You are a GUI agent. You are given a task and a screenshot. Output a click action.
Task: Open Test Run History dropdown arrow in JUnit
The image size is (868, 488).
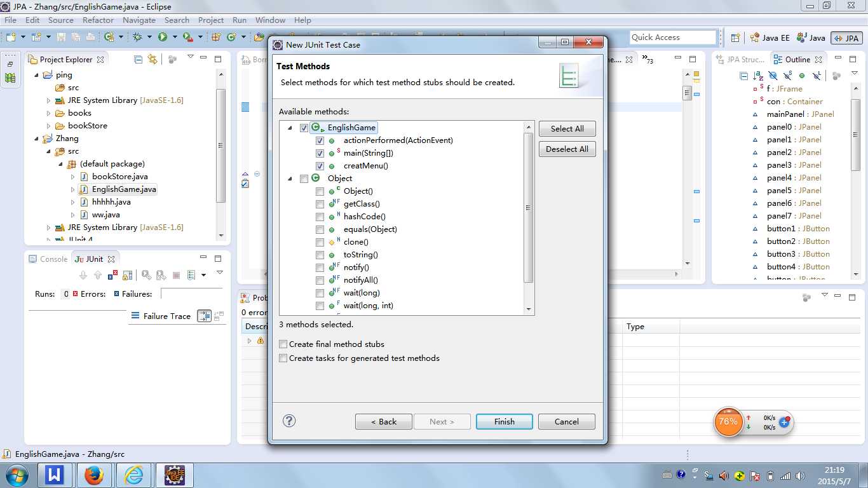tap(203, 275)
